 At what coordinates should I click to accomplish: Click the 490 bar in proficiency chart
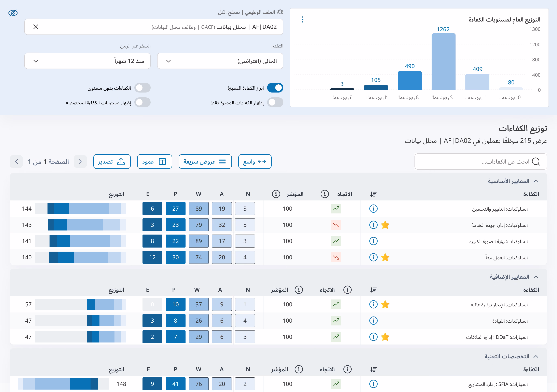point(410,80)
